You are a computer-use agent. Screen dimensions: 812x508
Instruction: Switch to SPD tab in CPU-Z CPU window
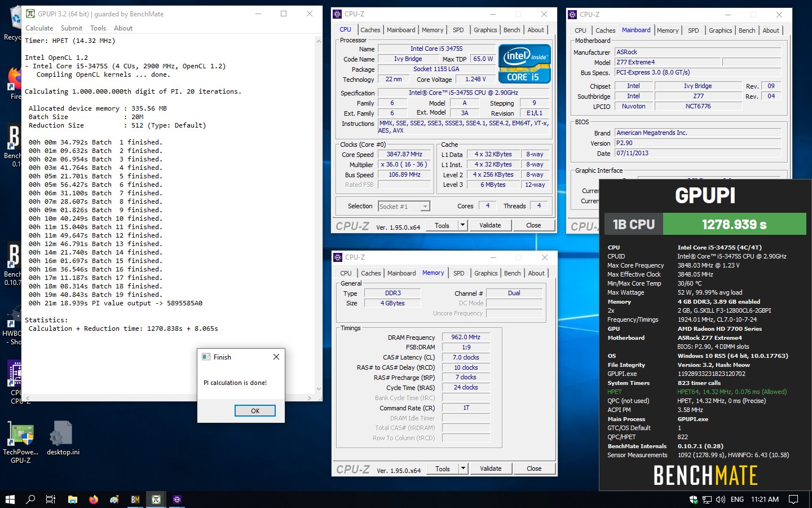(x=458, y=30)
